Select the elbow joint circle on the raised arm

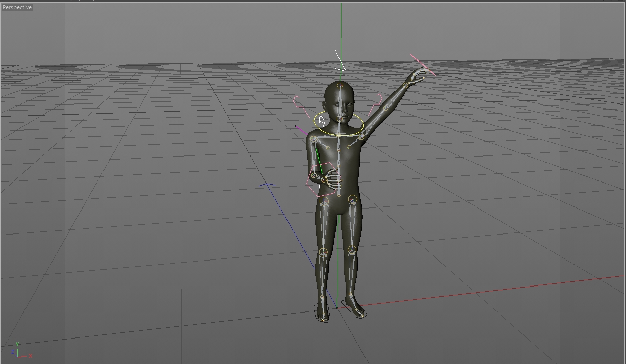(386, 108)
